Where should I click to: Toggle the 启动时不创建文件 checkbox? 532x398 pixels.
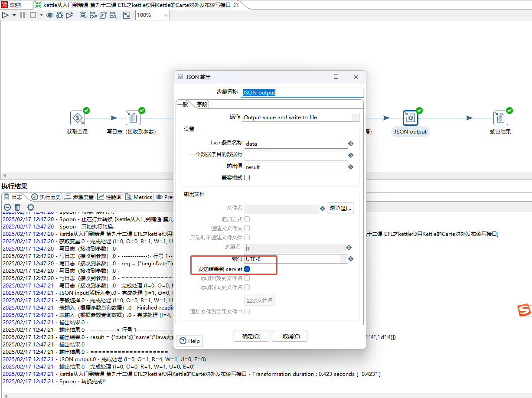point(247,237)
